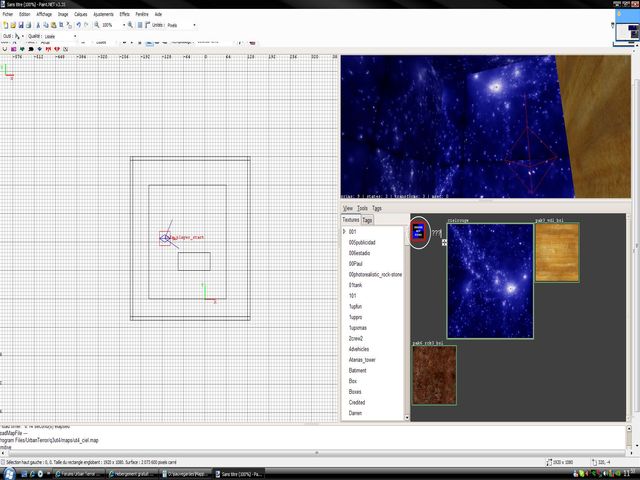Select the blue starry sky texture thumbnail

(x=489, y=280)
